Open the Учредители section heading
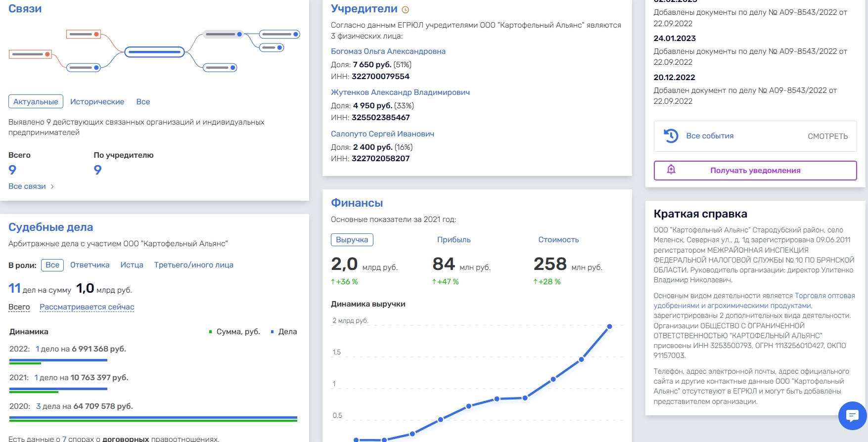868x442 pixels. coord(364,8)
